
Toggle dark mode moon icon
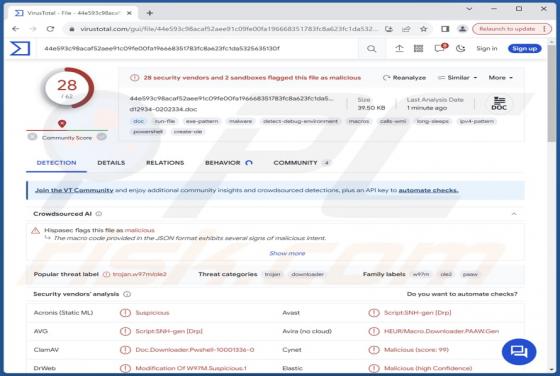(460, 49)
